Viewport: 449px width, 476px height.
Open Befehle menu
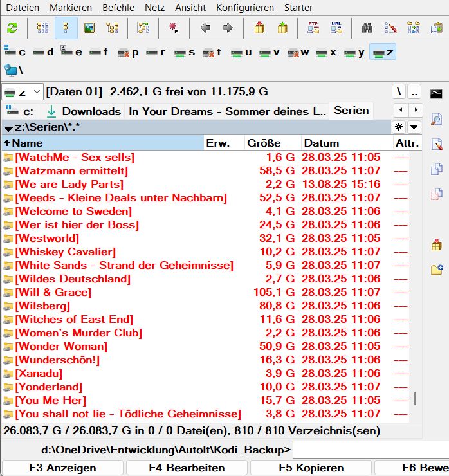118,8
